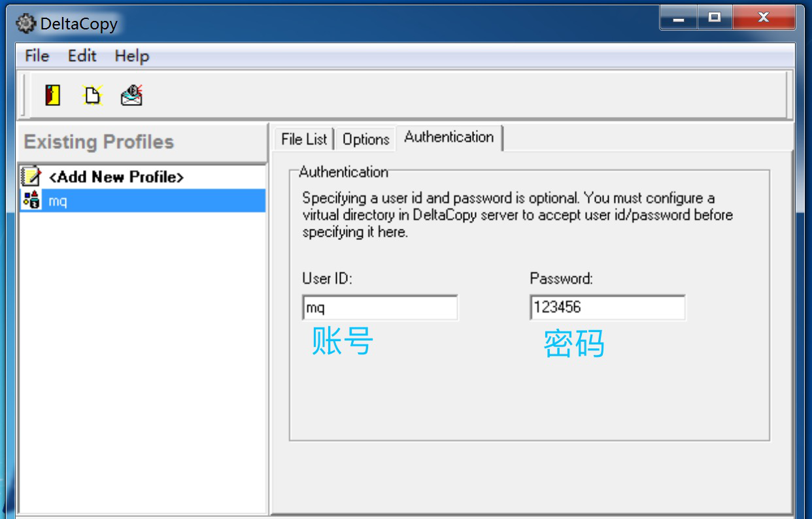
Task: Open the File menu
Action: (x=37, y=56)
